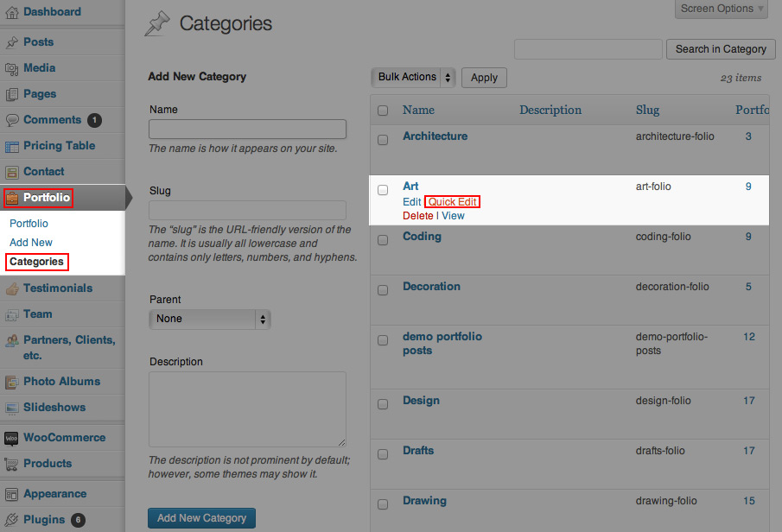Expand the Screen Options panel
782x532 pixels.
[x=722, y=9]
